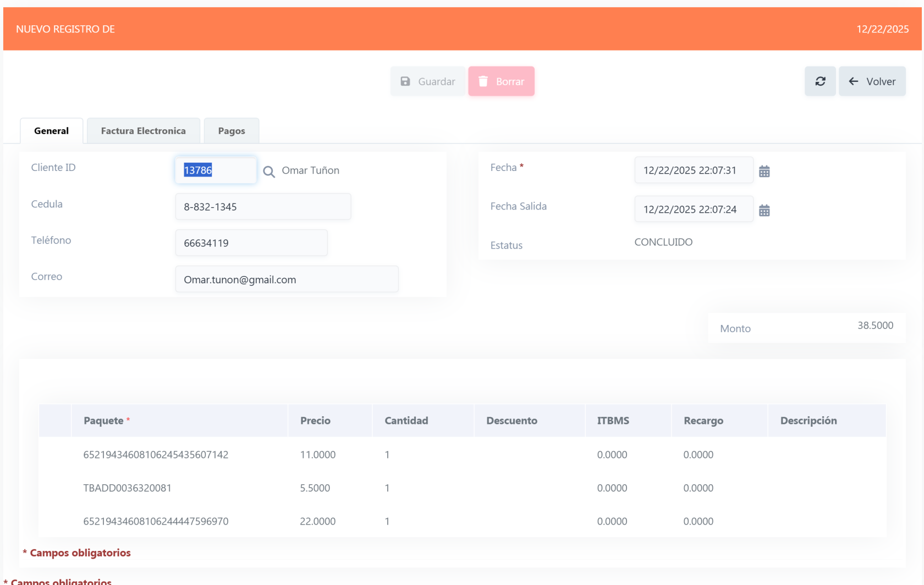Select the General tab
Image resolution: width=924 pixels, height=585 pixels.
coord(51,131)
